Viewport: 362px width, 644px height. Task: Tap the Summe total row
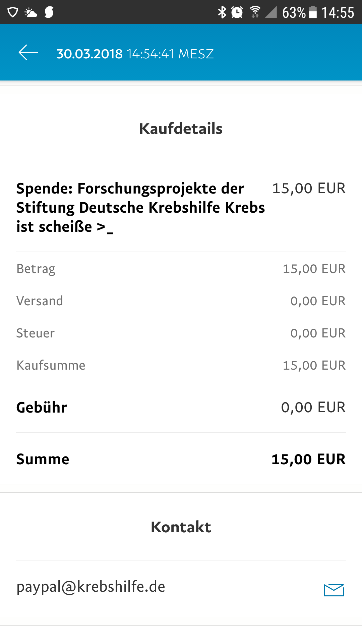pyautogui.click(x=181, y=459)
